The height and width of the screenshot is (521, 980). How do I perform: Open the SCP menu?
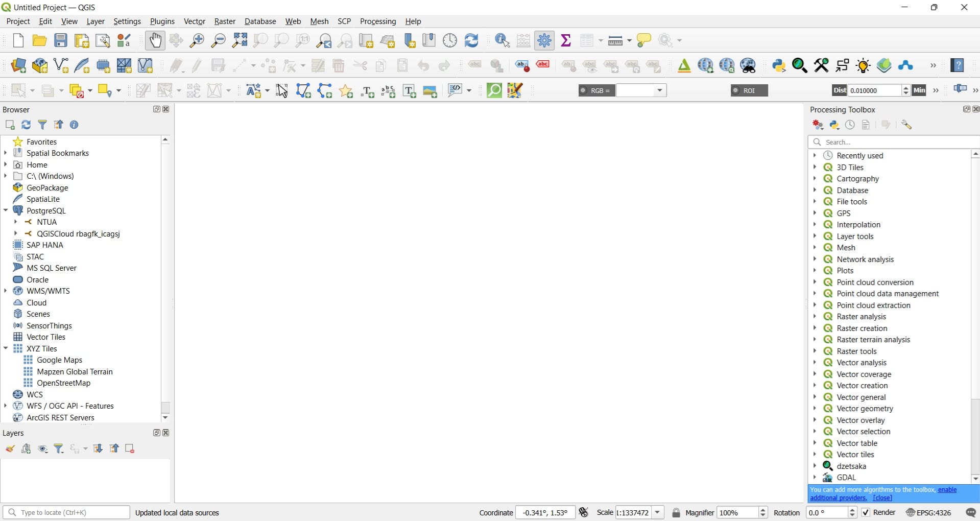click(x=344, y=21)
